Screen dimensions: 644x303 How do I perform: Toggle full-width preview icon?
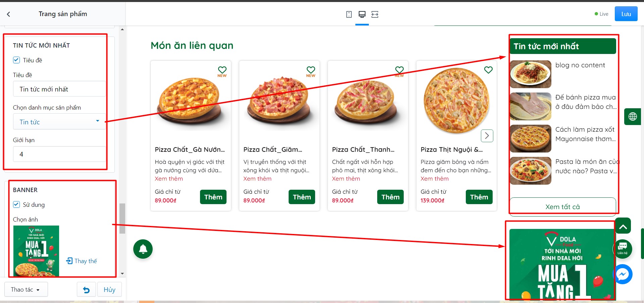(375, 14)
